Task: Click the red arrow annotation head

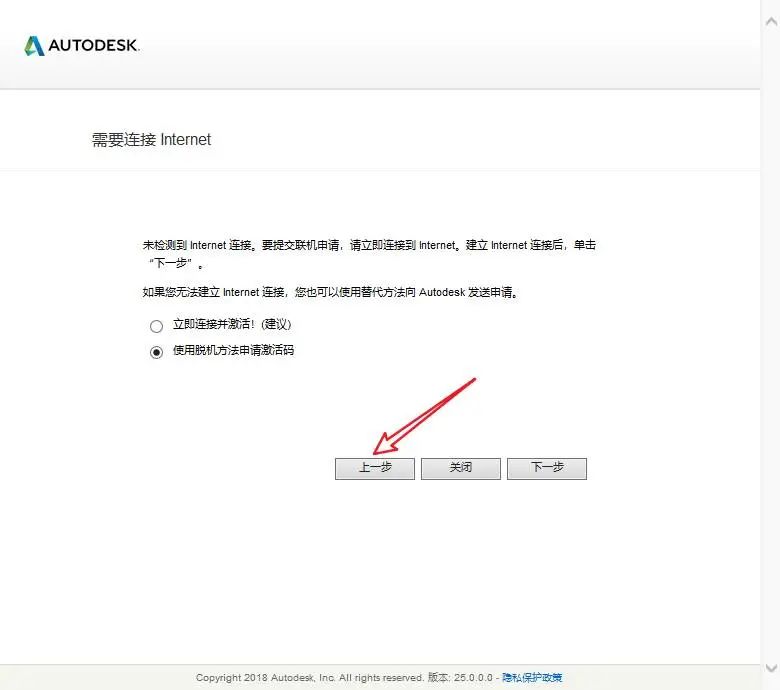Action: pyautogui.click(x=385, y=443)
